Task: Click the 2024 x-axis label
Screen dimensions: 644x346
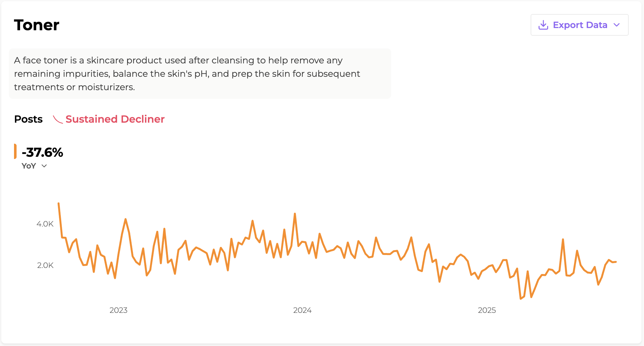Action: (x=302, y=310)
